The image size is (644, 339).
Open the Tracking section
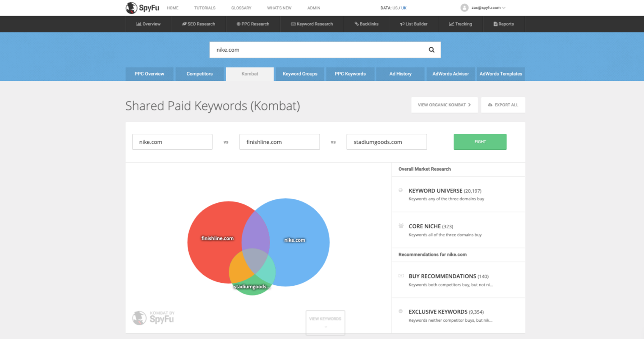(461, 24)
